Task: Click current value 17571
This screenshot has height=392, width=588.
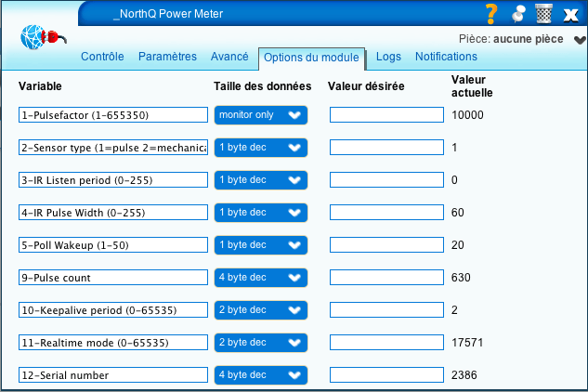Action: (x=467, y=343)
